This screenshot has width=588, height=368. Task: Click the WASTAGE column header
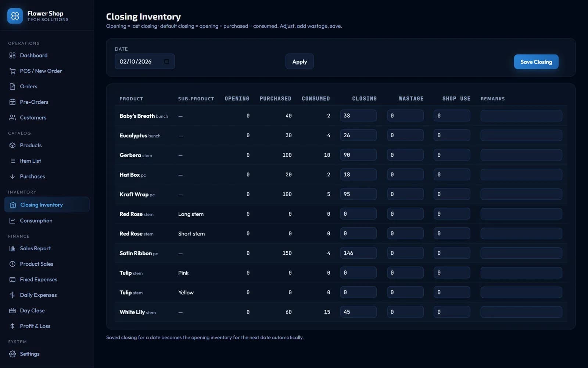411,99
